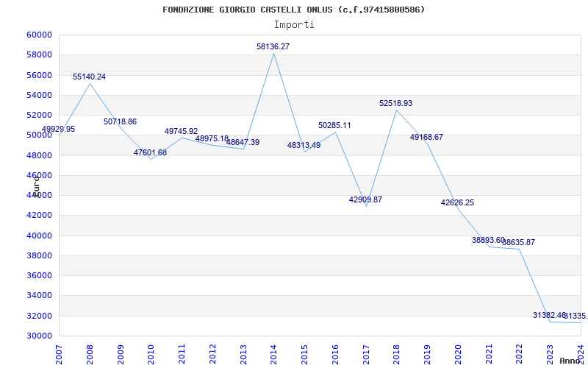Click x-axis year 2019
Image resolution: width=588 pixels, height=368 pixels.
point(428,355)
